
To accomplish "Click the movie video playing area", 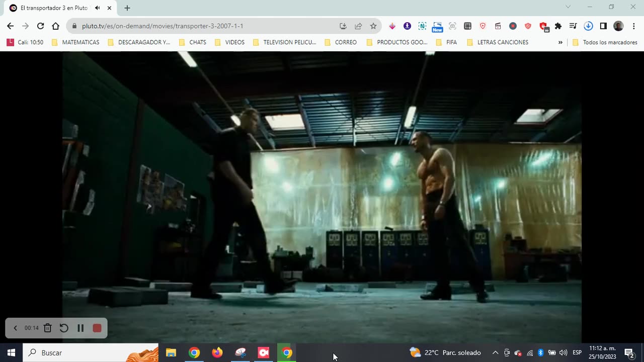I will point(322,197).
